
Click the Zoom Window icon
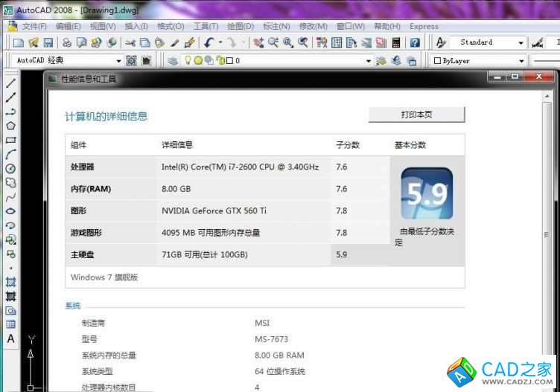pyautogui.click(x=288, y=43)
